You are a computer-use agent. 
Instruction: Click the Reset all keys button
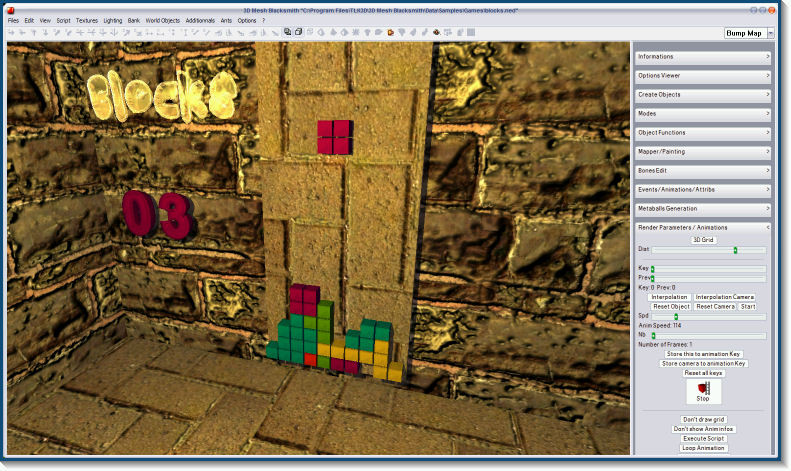[x=703, y=374]
